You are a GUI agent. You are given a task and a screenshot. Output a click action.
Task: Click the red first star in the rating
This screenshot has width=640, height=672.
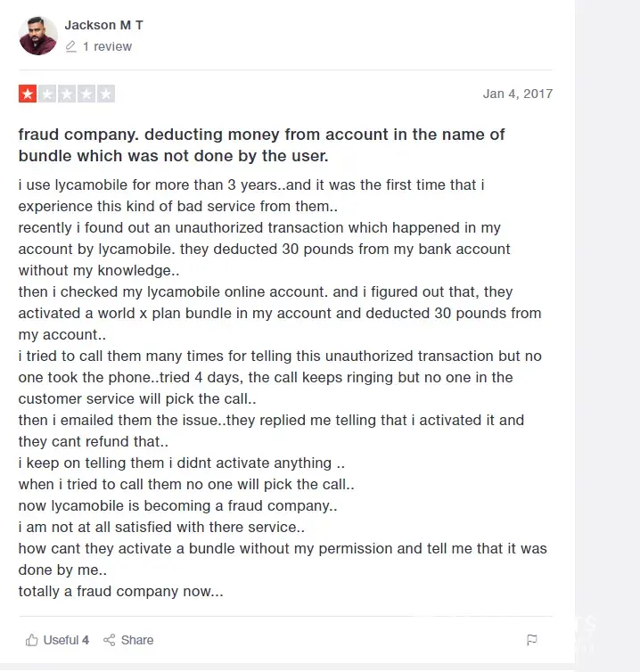click(28, 94)
